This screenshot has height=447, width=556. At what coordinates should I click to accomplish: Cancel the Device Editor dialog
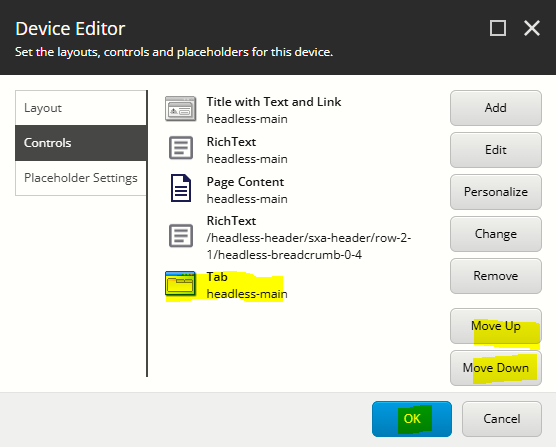tap(502, 419)
